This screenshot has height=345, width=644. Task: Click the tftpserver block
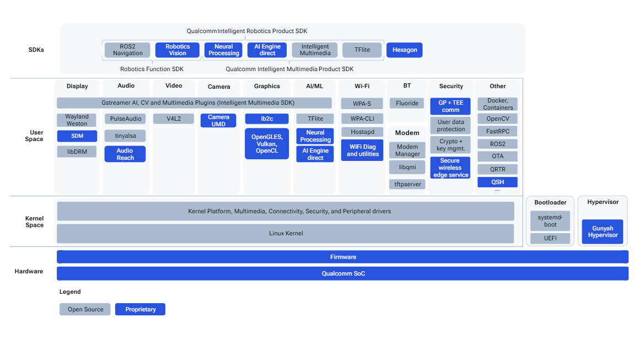coord(407,184)
